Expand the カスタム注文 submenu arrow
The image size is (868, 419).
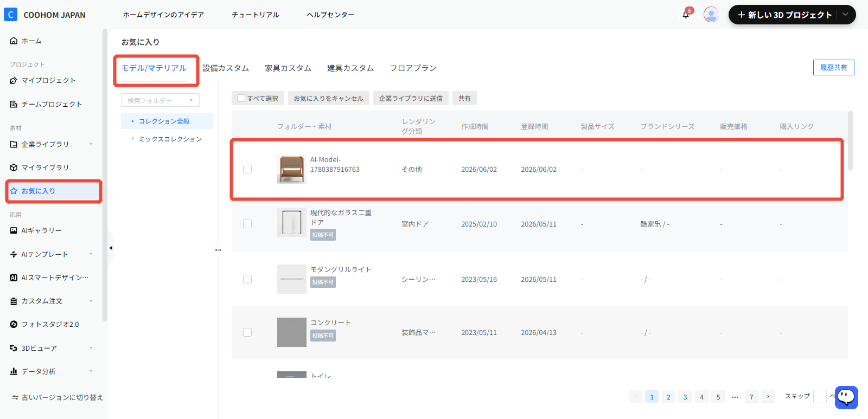(91, 301)
